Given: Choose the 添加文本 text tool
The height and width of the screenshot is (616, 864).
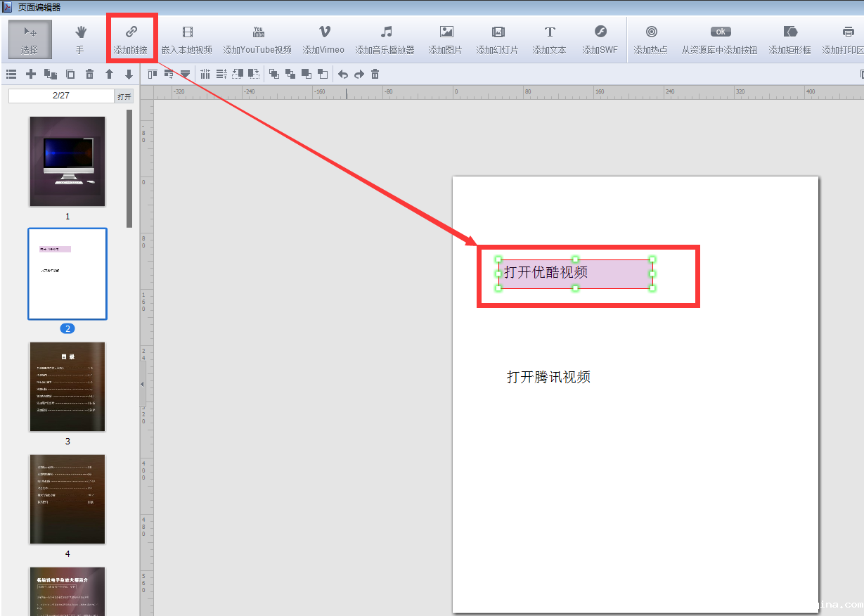Looking at the screenshot, I should coord(549,39).
